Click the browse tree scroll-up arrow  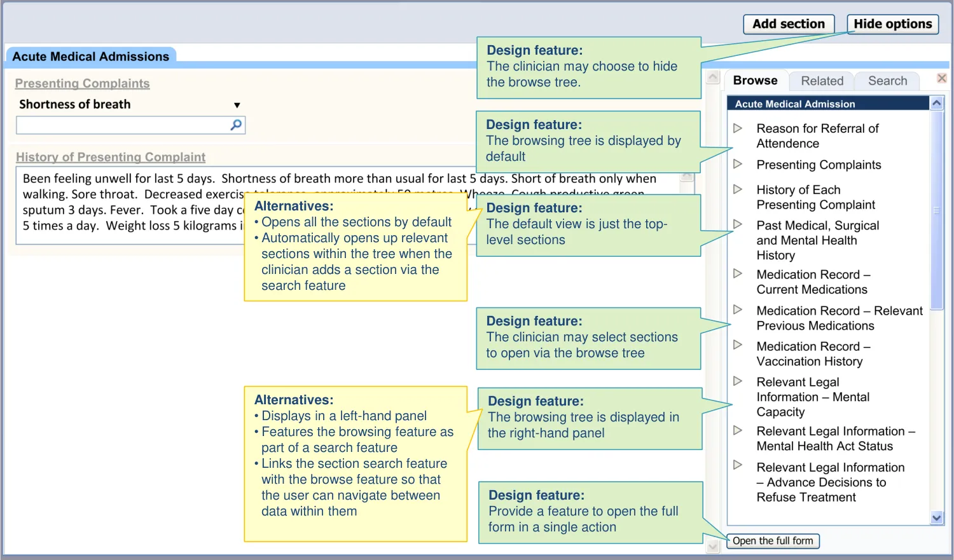pyautogui.click(x=936, y=103)
